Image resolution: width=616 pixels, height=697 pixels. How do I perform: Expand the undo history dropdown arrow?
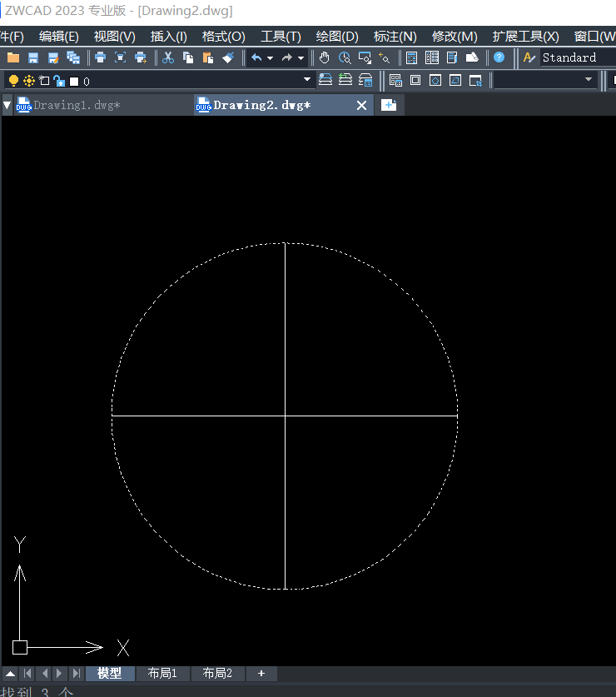tap(270, 58)
